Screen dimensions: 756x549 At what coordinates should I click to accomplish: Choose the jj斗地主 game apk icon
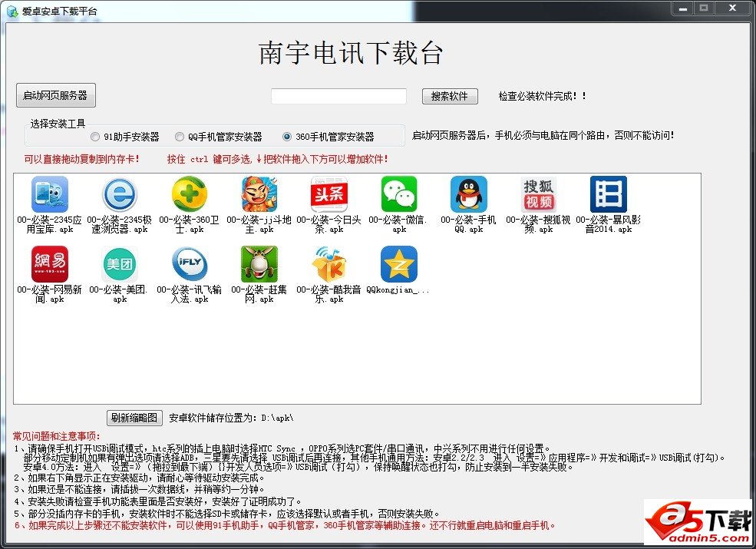[x=259, y=194]
